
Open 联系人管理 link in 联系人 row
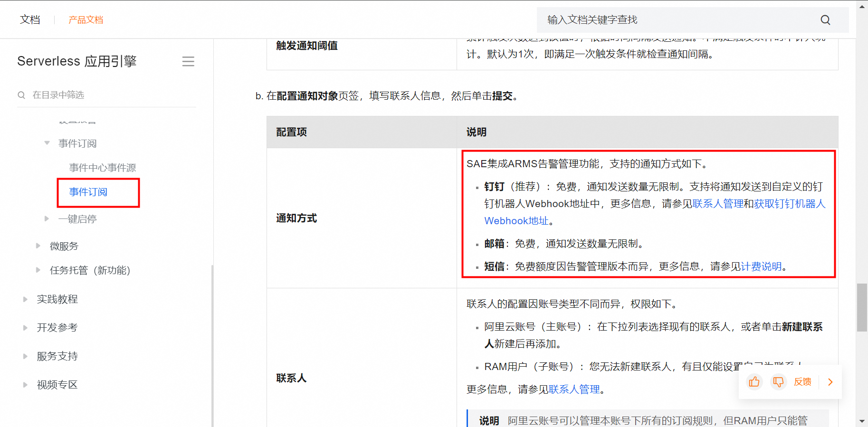point(574,389)
